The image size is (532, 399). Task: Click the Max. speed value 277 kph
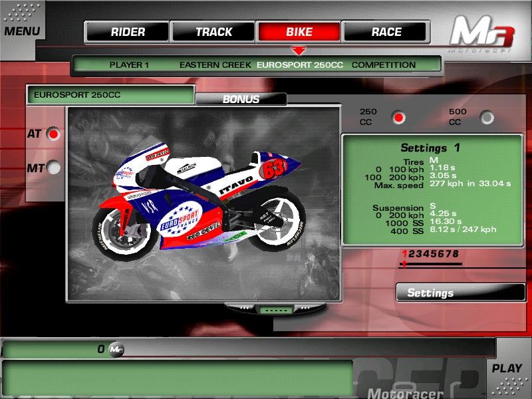click(446, 184)
